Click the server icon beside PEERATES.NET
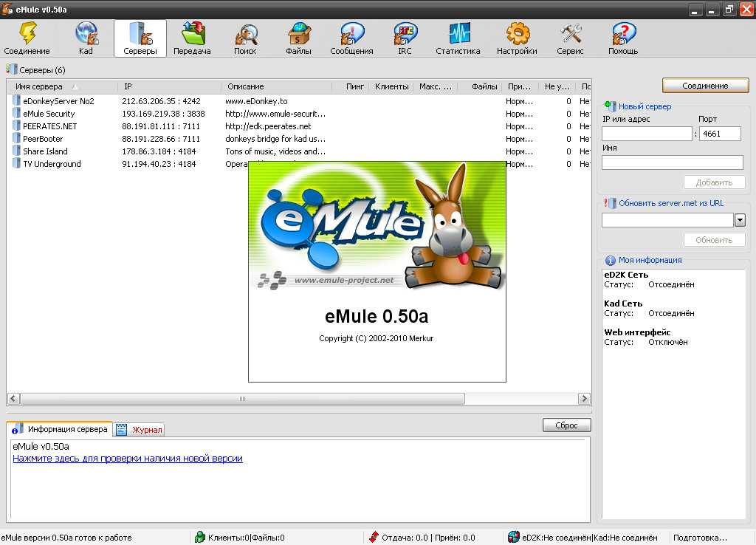The height and width of the screenshot is (545, 756). tap(16, 126)
